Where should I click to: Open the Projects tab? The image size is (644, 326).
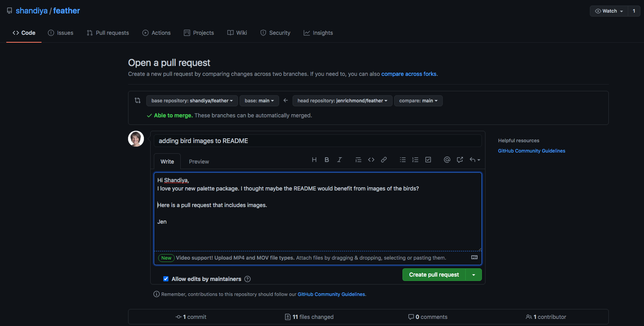(x=199, y=33)
